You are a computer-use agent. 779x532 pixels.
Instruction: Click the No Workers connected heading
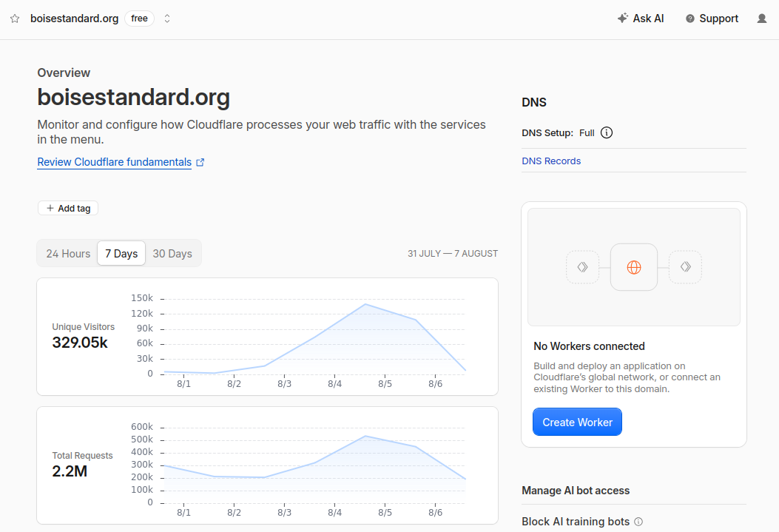(589, 346)
